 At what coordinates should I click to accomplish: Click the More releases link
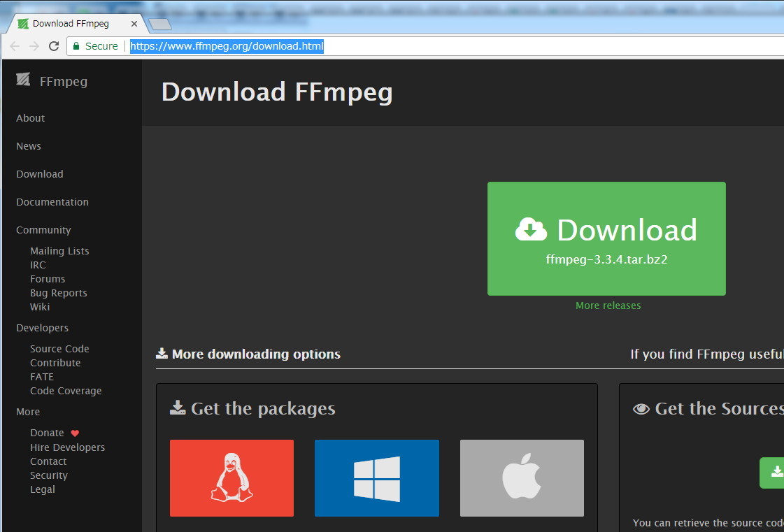pyautogui.click(x=608, y=305)
